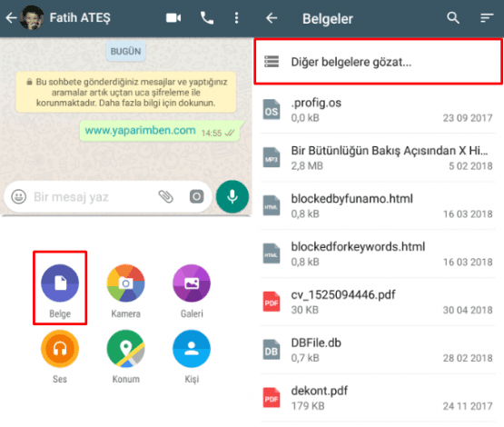Open the camera from message bar
Viewport: 504px width, 427px height.
coord(196,197)
